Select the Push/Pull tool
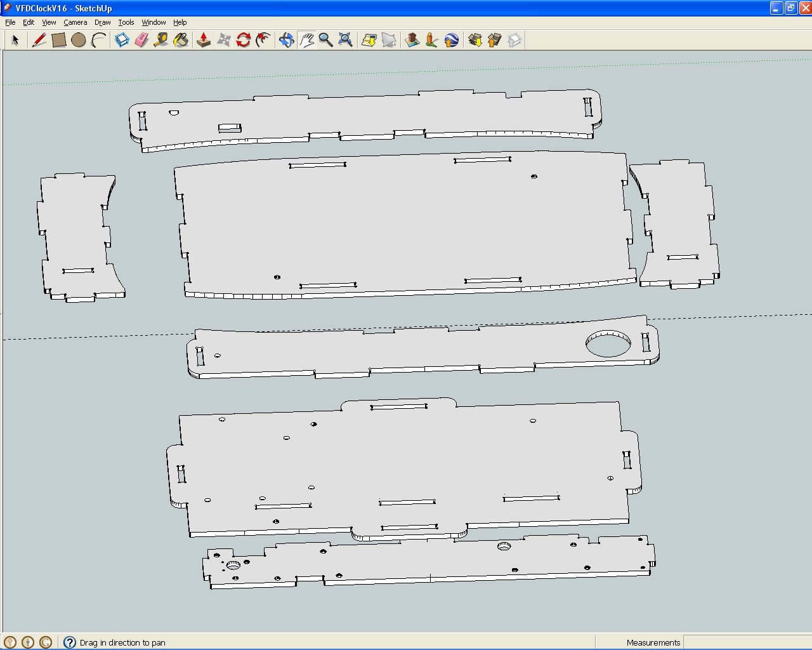The height and width of the screenshot is (650, 812). (x=204, y=40)
